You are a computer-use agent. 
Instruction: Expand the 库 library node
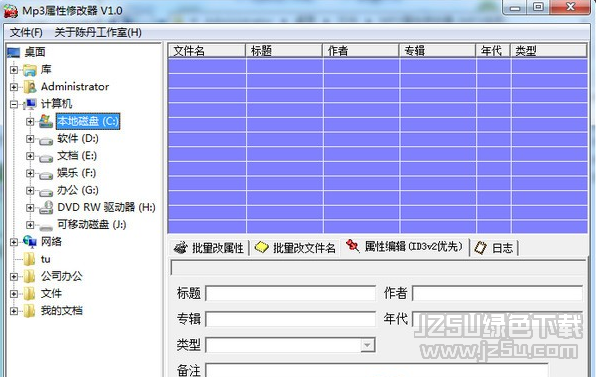[14, 70]
